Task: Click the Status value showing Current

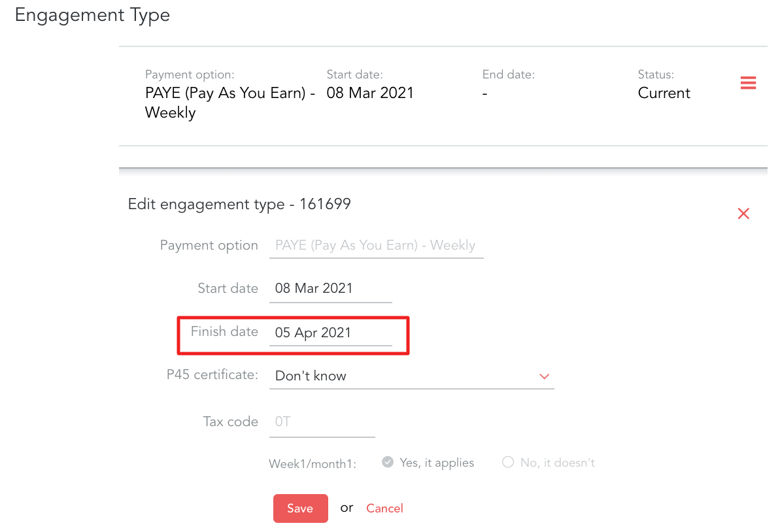Action: (664, 93)
